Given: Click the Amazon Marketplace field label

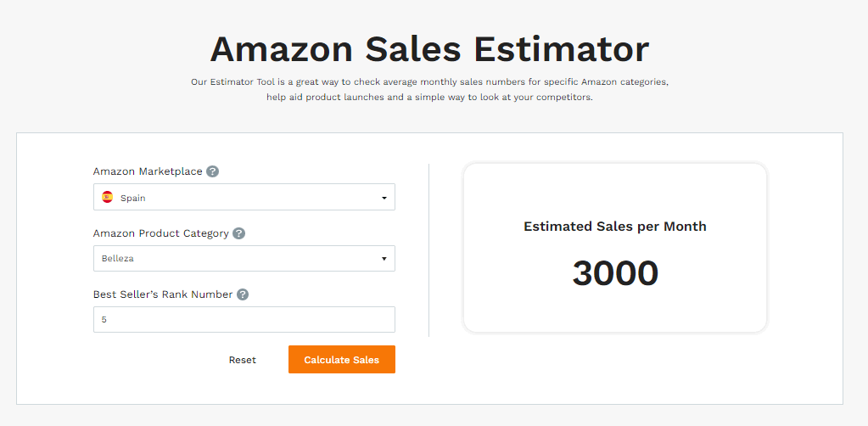Looking at the screenshot, I should pyautogui.click(x=148, y=171).
